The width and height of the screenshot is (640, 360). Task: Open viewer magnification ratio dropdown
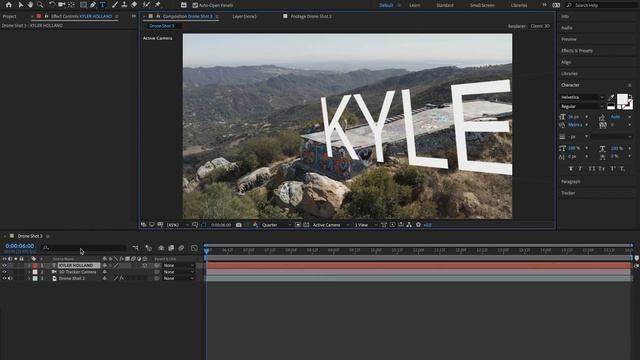[x=178, y=225]
